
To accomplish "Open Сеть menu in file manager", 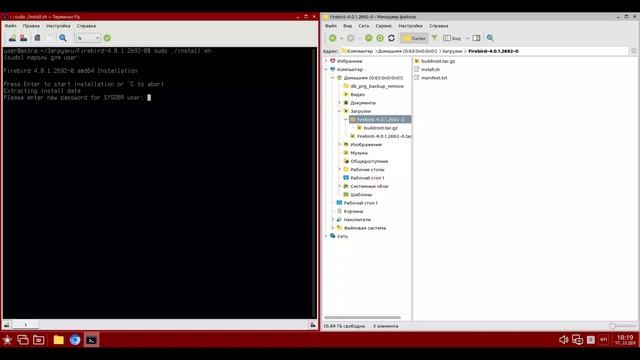I will tap(364, 26).
